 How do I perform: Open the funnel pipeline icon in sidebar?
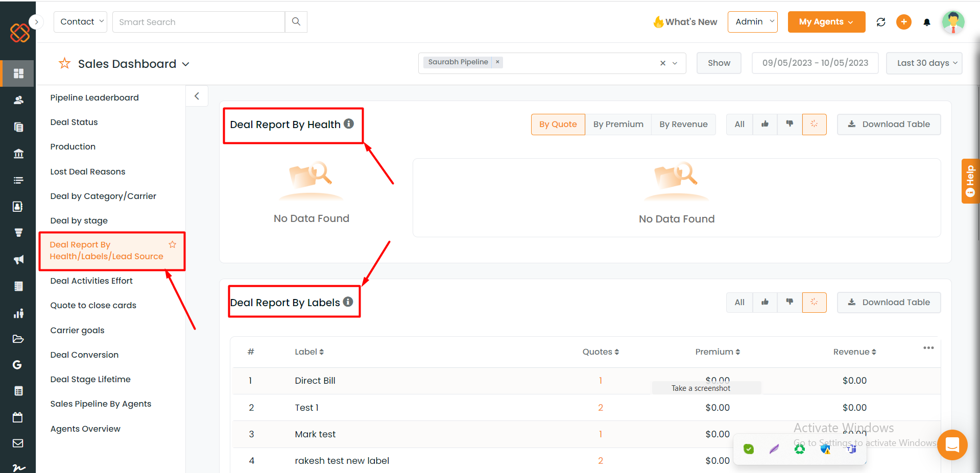click(x=18, y=233)
